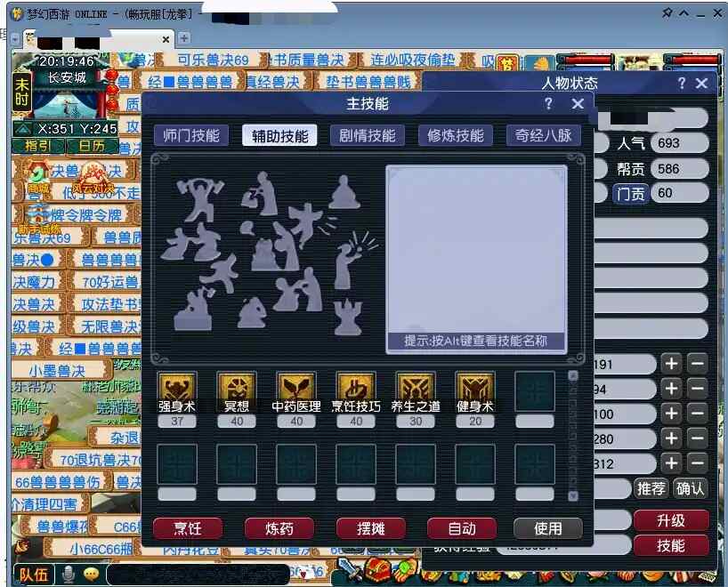The width and height of the screenshot is (728, 587).
Task: Click the green give-item hand icon
Action: pos(404,570)
